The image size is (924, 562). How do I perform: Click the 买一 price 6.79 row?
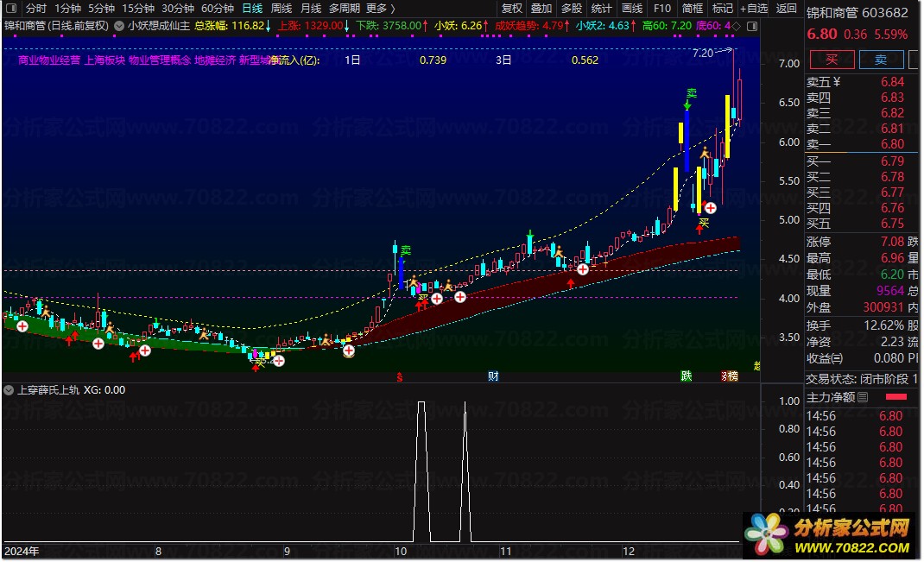point(855,161)
